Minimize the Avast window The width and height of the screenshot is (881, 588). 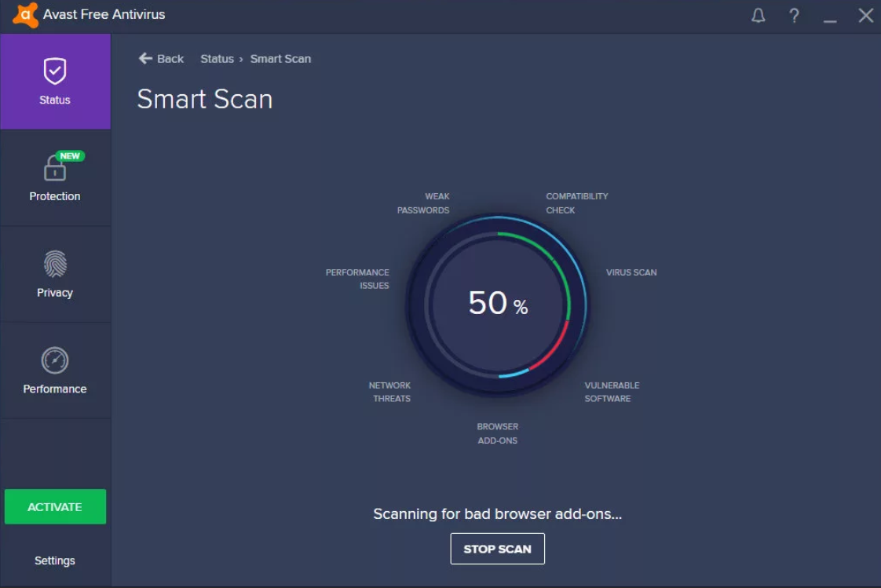pyautogui.click(x=830, y=21)
